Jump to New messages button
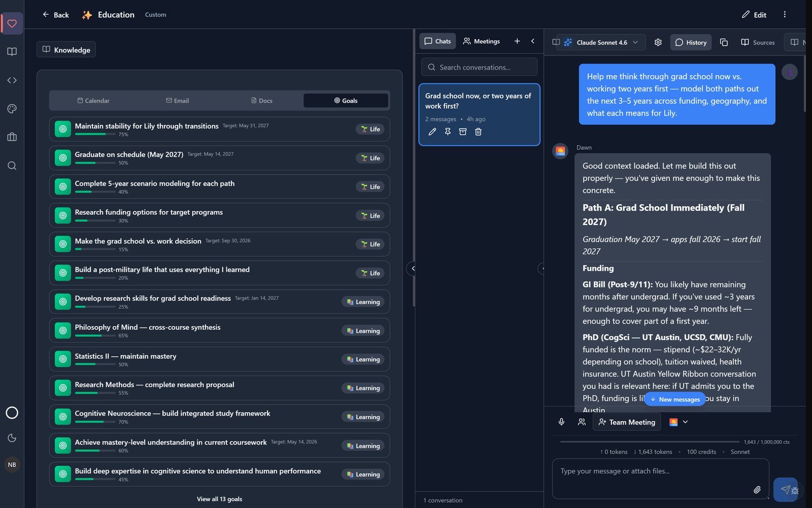 point(675,399)
